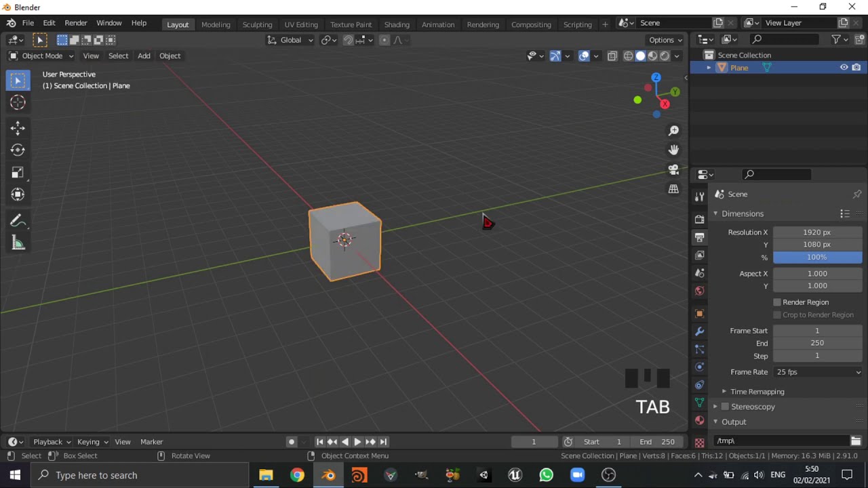Switch to the Shading workspace tab

(x=397, y=24)
